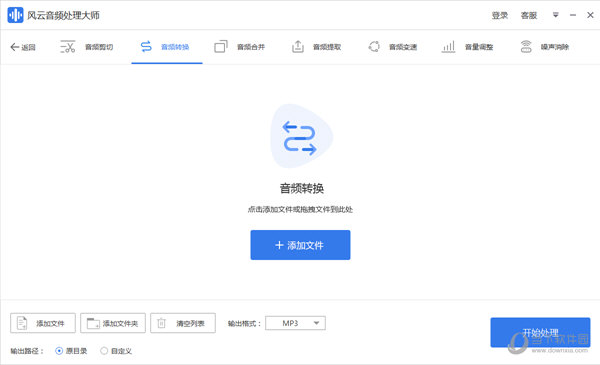Switch to the 音频合并 tab
The height and width of the screenshot is (365, 600).
240,47
